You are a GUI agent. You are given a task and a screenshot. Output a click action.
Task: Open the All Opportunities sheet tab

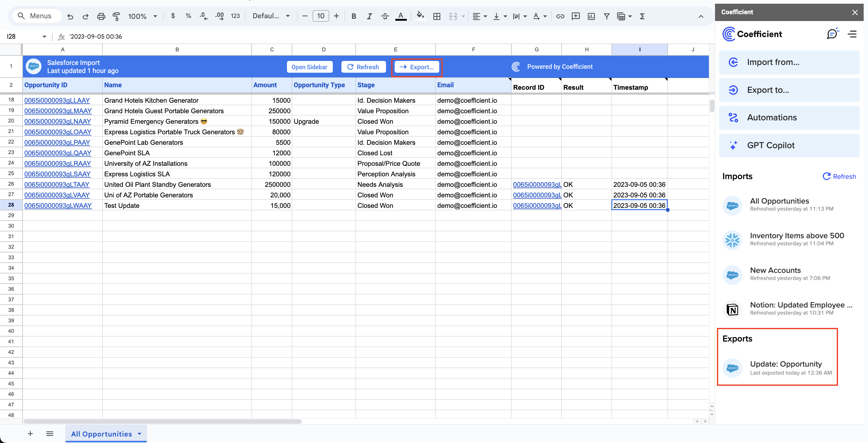click(106, 434)
